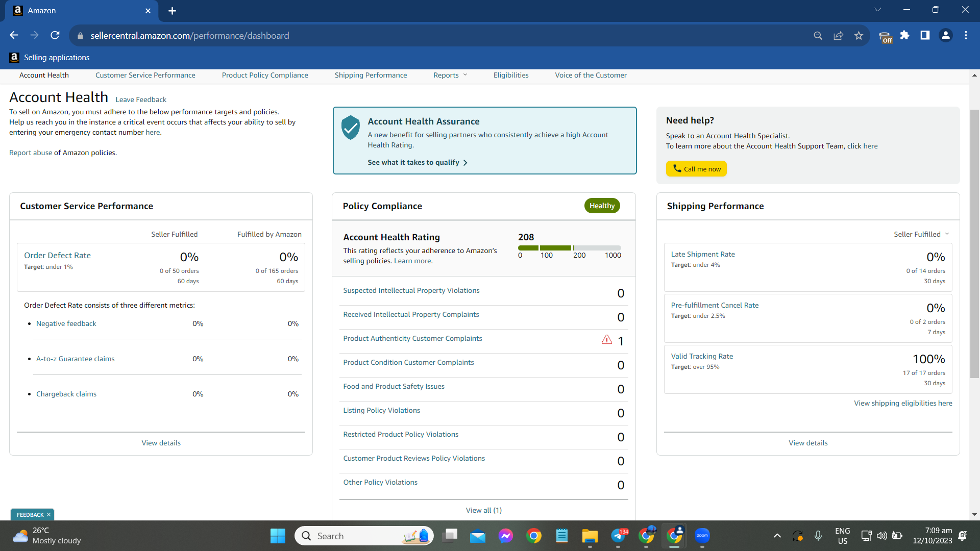Click the extension icon labeled Off
980x551 pixels.
click(886, 37)
